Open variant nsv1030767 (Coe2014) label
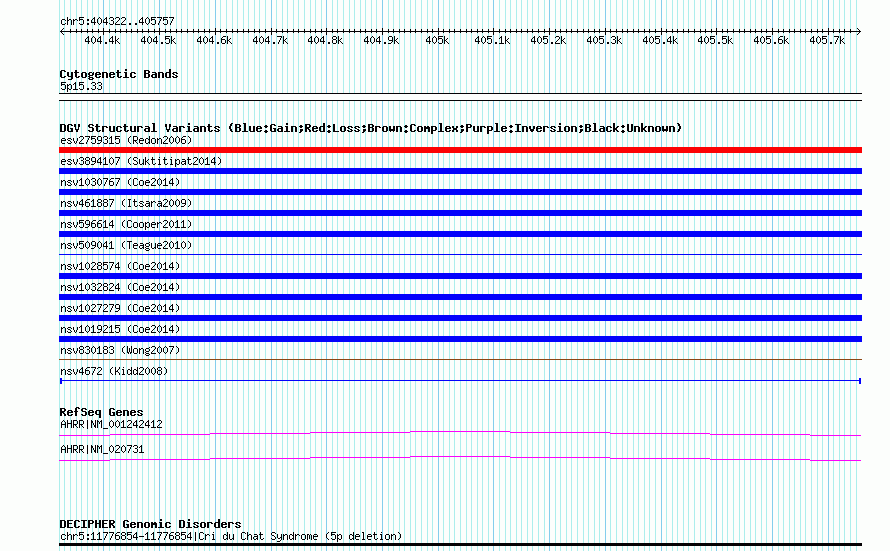This screenshot has width=890, height=551. (120, 182)
